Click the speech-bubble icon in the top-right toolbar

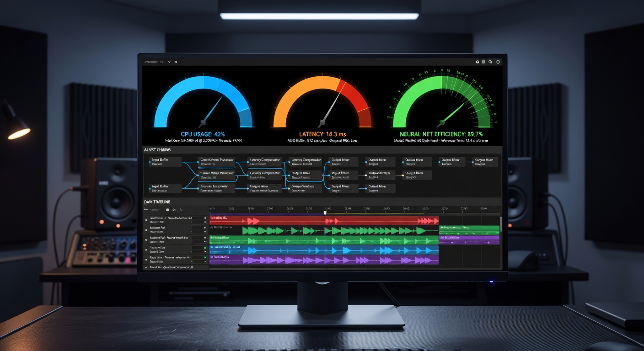490,62
